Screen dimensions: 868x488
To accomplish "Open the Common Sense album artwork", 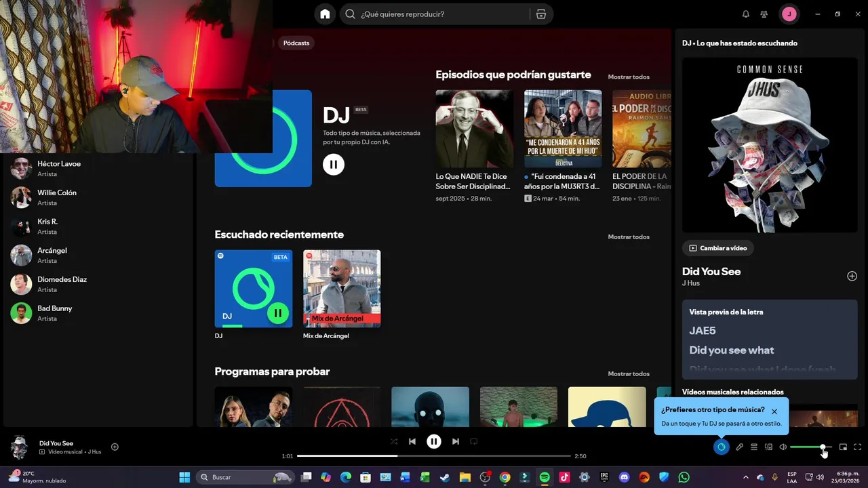I will click(x=770, y=145).
